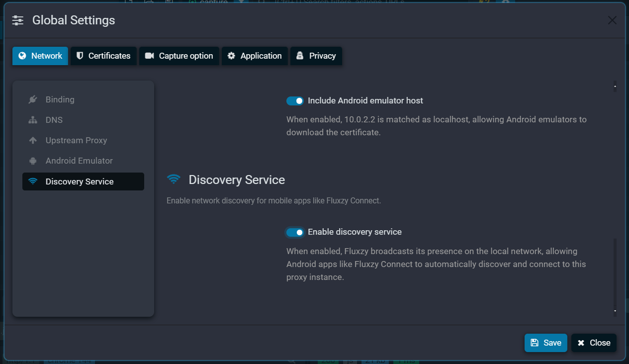
Task: Click the Upstream Proxy arrow icon
Action: pyautogui.click(x=32, y=140)
